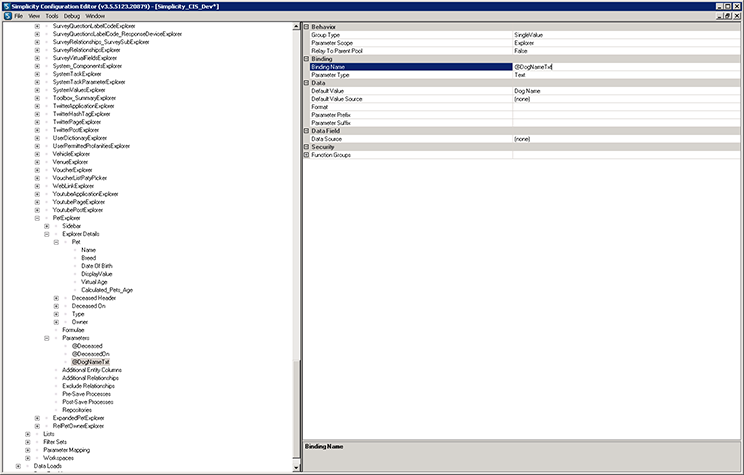
Task: Click the Parameter Type value Text
Action: click(626, 75)
